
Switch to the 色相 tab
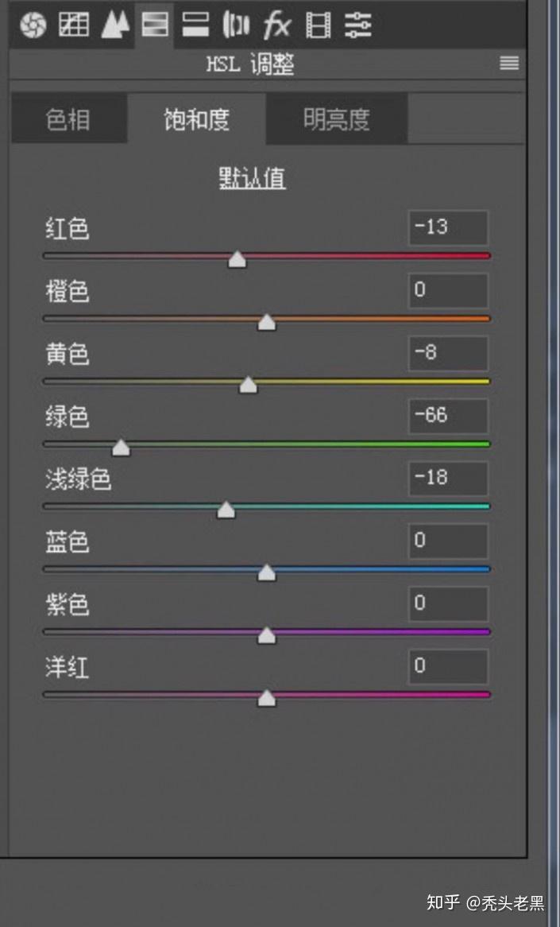[68, 120]
